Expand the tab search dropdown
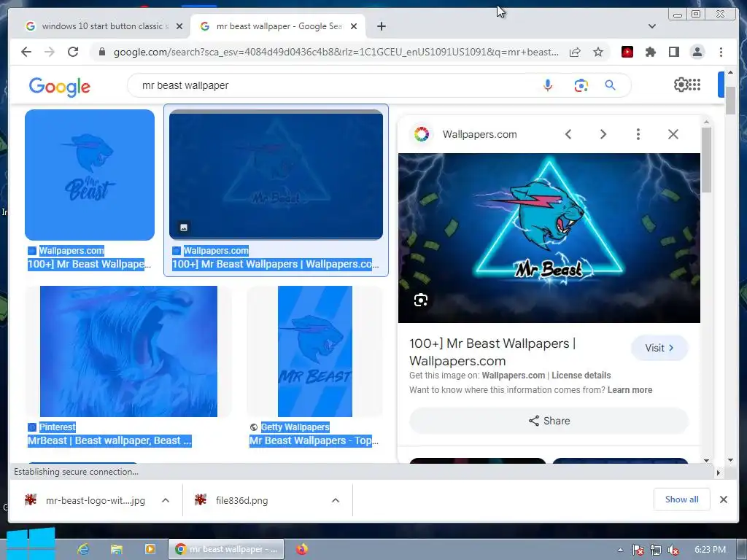The width and height of the screenshot is (747, 560). tap(652, 26)
